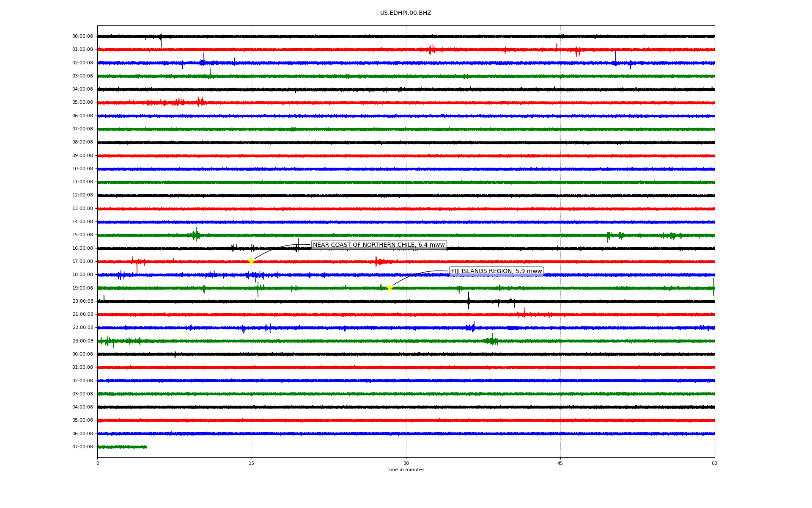This screenshot has width=812, height=508.
Task: Click the 20:00:08 time label
Action: click(82, 301)
